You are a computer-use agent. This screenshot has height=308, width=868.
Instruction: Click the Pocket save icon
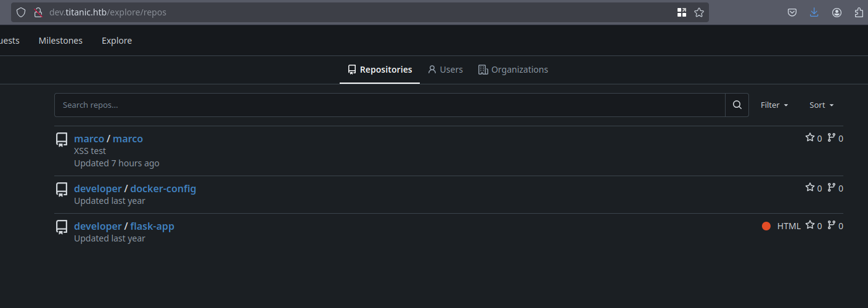point(792,12)
